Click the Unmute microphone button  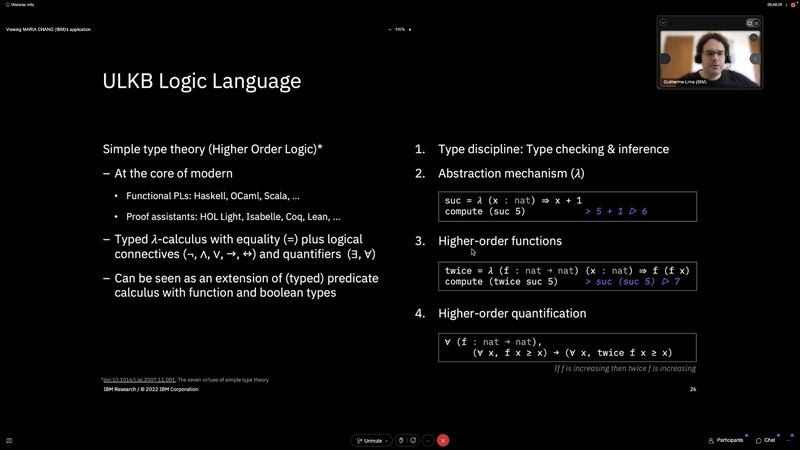click(x=368, y=440)
